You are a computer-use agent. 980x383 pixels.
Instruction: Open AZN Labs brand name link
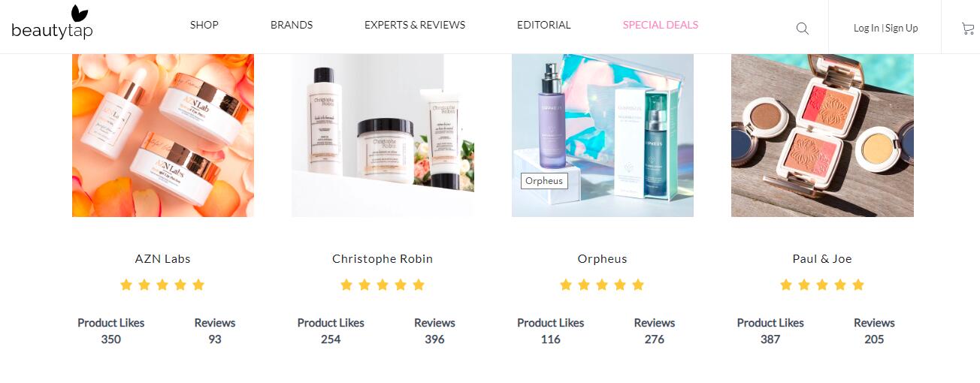163,258
